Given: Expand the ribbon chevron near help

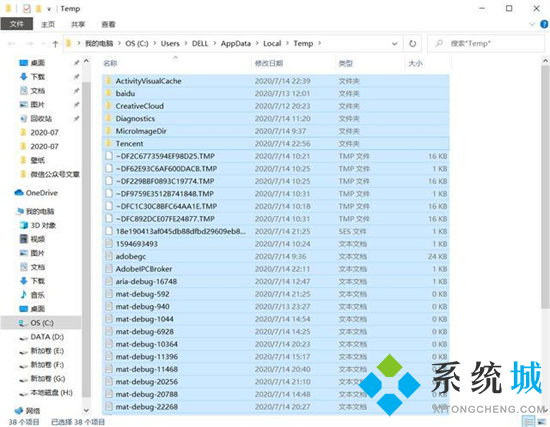Looking at the screenshot, I should [x=532, y=24].
